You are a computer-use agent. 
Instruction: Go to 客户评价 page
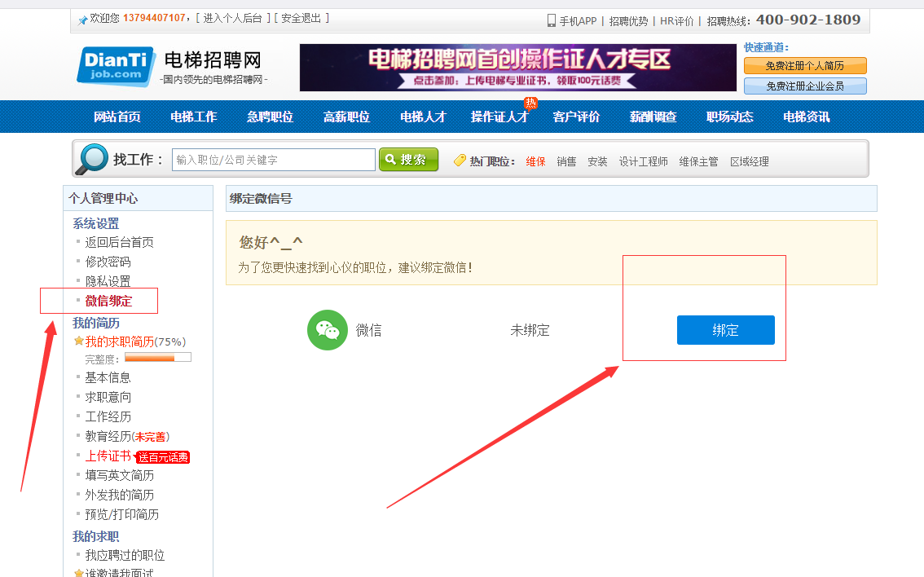576,117
